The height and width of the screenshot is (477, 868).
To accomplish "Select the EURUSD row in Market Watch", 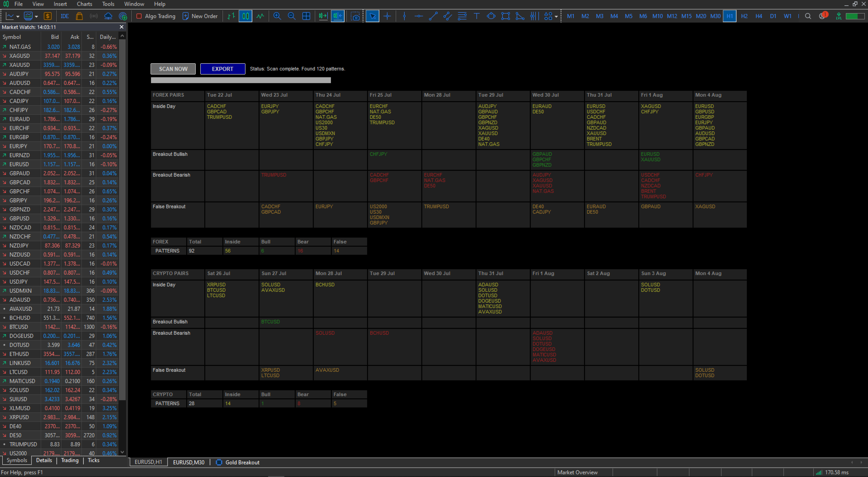I will click(60, 164).
